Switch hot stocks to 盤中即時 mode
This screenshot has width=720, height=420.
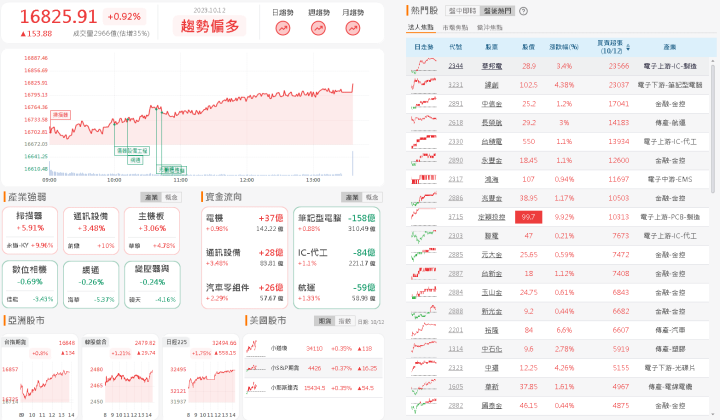tap(462, 11)
